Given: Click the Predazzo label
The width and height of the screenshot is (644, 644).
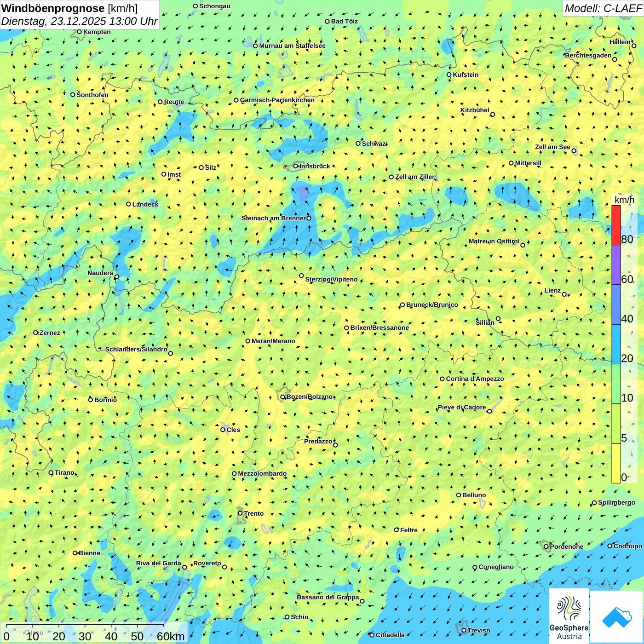Looking at the screenshot, I should (x=318, y=441).
